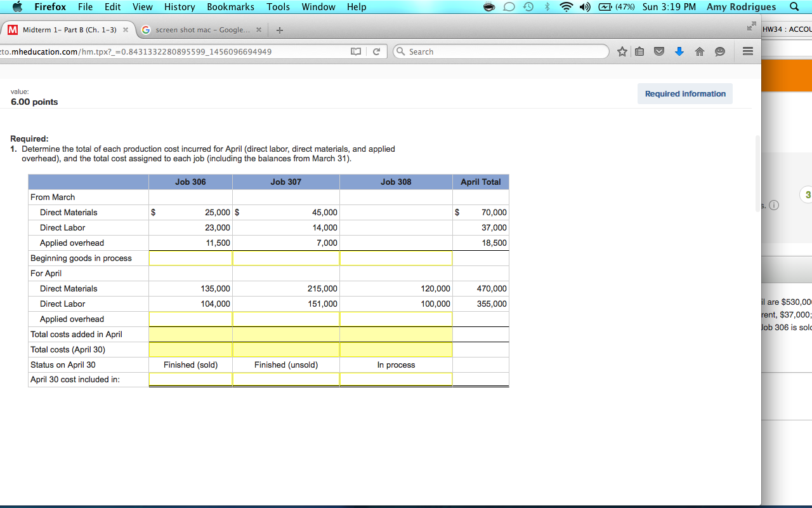The height and width of the screenshot is (508, 812).
Task: Click Job 306 Total costs added in April cell
Action: pyautogui.click(x=191, y=334)
